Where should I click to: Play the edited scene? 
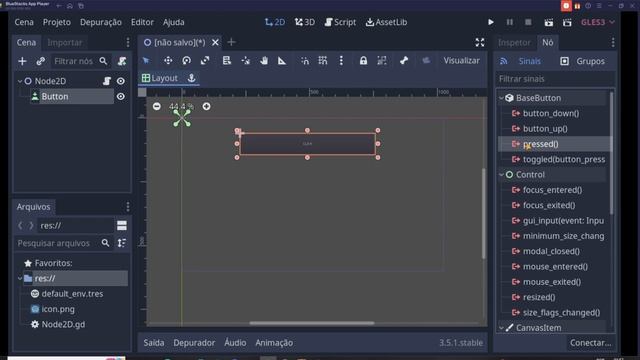click(549, 22)
